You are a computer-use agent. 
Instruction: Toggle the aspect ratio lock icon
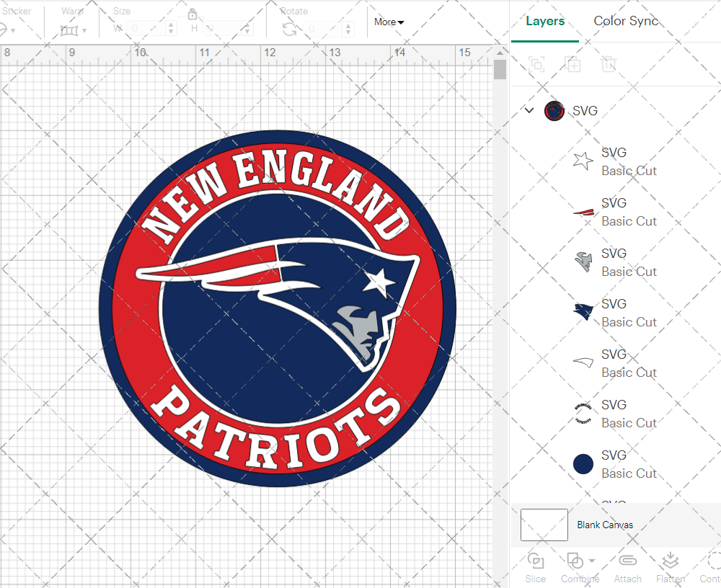pos(193,14)
